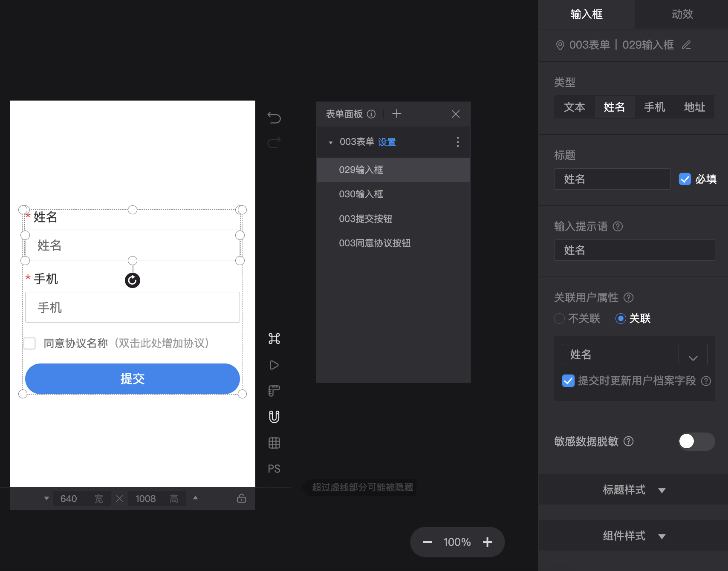Select the 手机 type option
Screen dimensions: 728x571
tap(654, 107)
